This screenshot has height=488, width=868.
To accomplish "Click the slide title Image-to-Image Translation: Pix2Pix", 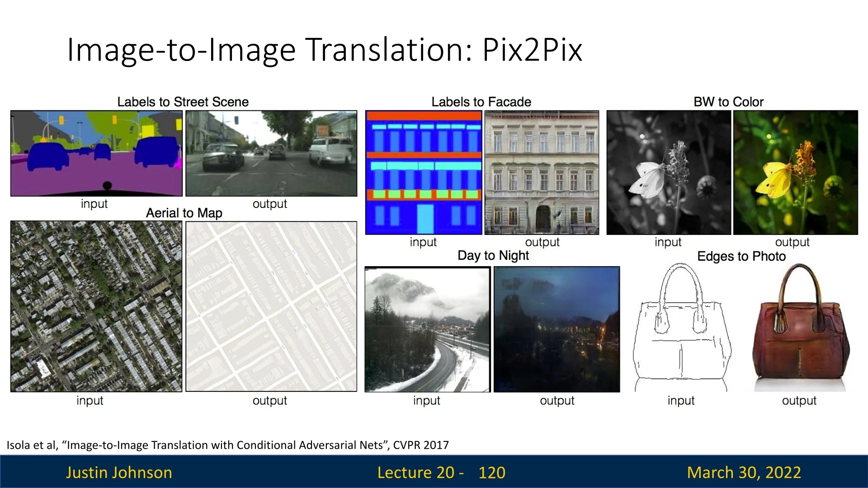I will pyautogui.click(x=324, y=49).
